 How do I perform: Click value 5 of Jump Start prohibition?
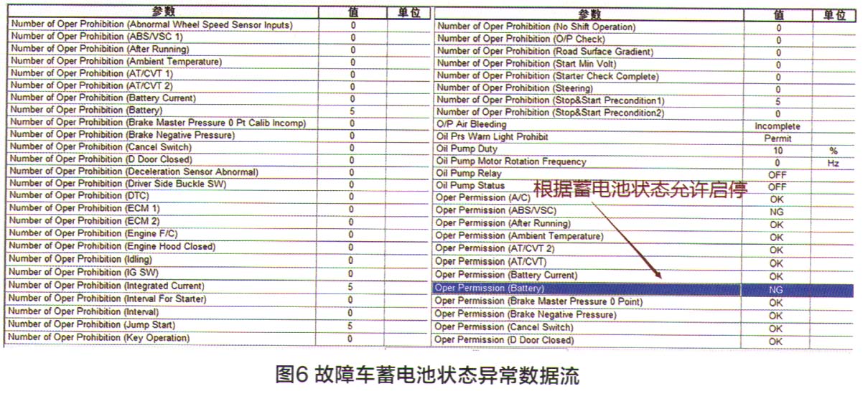(x=350, y=326)
